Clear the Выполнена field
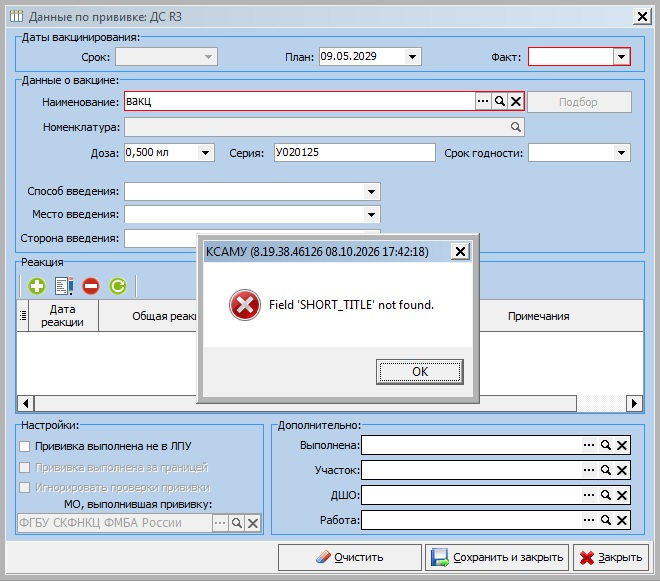 coord(622,445)
